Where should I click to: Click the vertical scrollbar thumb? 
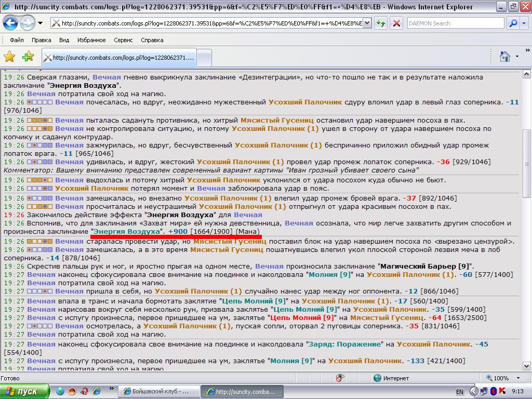(x=527, y=163)
